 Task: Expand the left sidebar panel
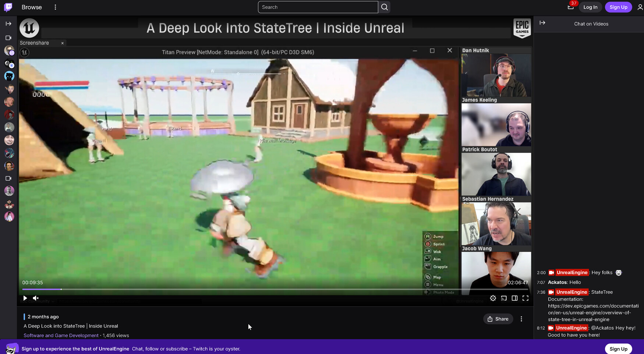(8, 24)
